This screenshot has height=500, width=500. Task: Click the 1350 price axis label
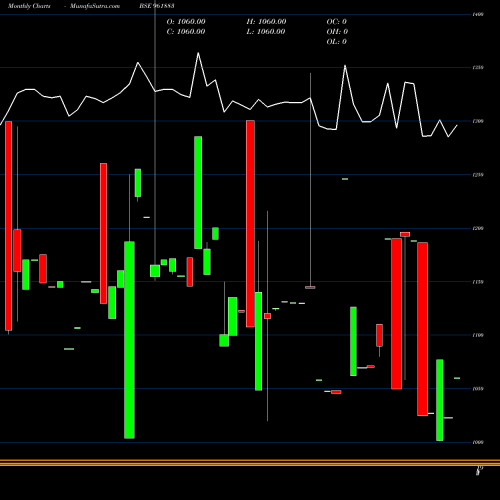(x=478, y=68)
